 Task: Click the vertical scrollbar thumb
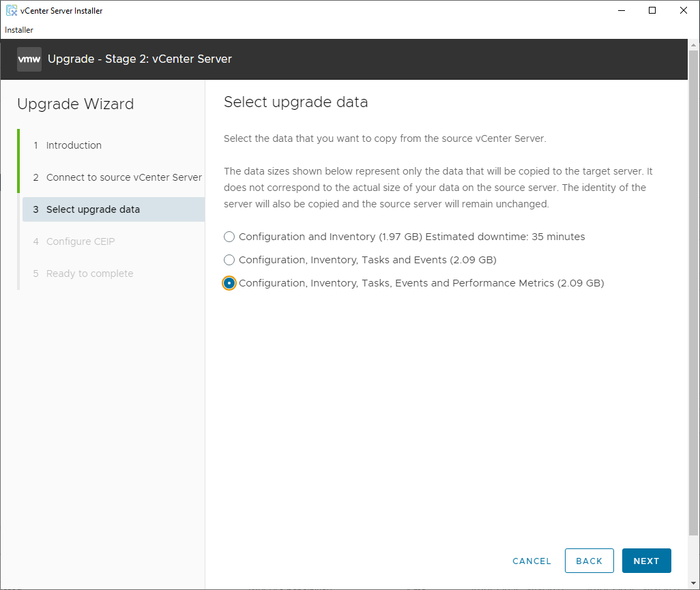(693, 293)
